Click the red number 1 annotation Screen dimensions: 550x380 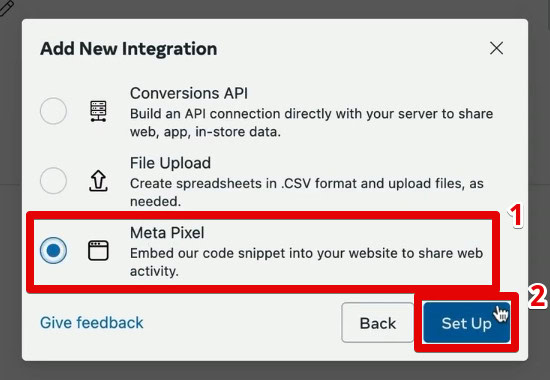[x=516, y=216]
